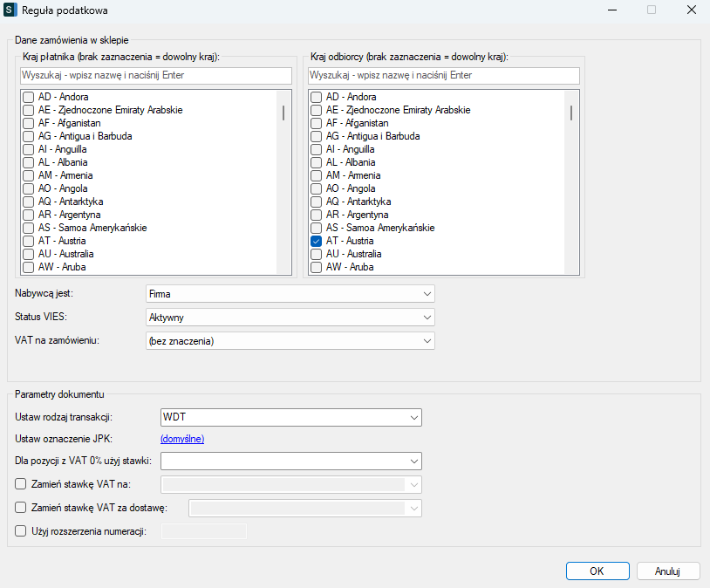Image resolution: width=710 pixels, height=588 pixels.
Task: Tick AL - Albania in payer country list
Action: (29, 162)
